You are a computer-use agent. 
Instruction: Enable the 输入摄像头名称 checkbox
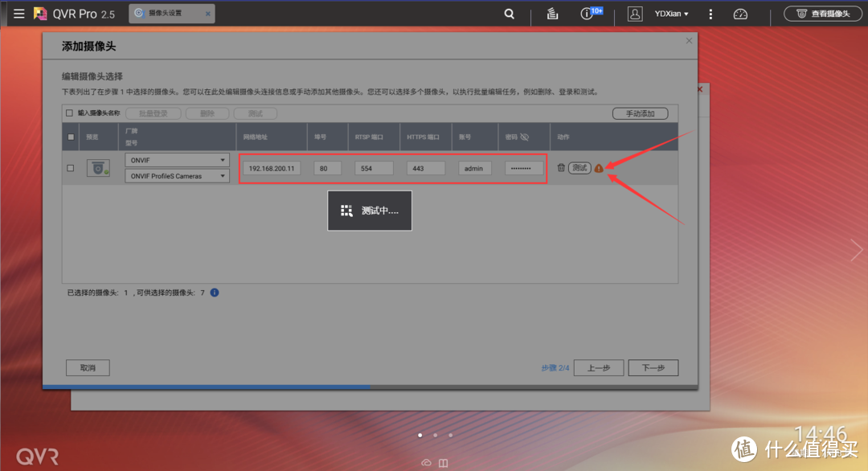68,113
